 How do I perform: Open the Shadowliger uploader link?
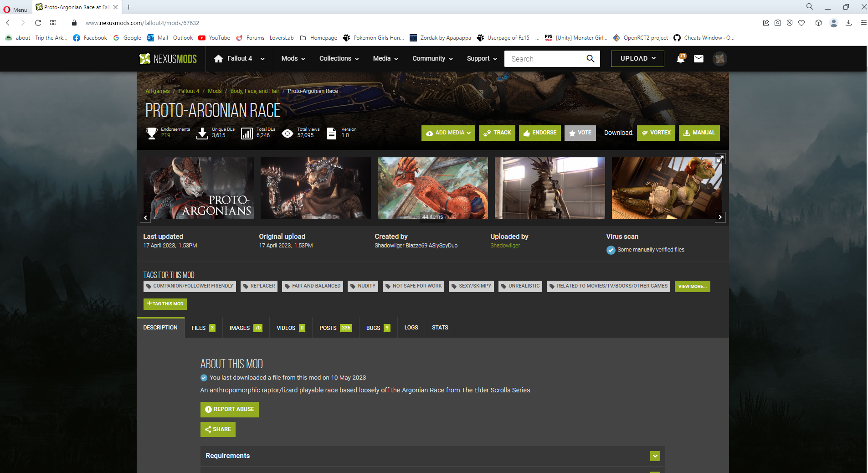[x=505, y=246]
